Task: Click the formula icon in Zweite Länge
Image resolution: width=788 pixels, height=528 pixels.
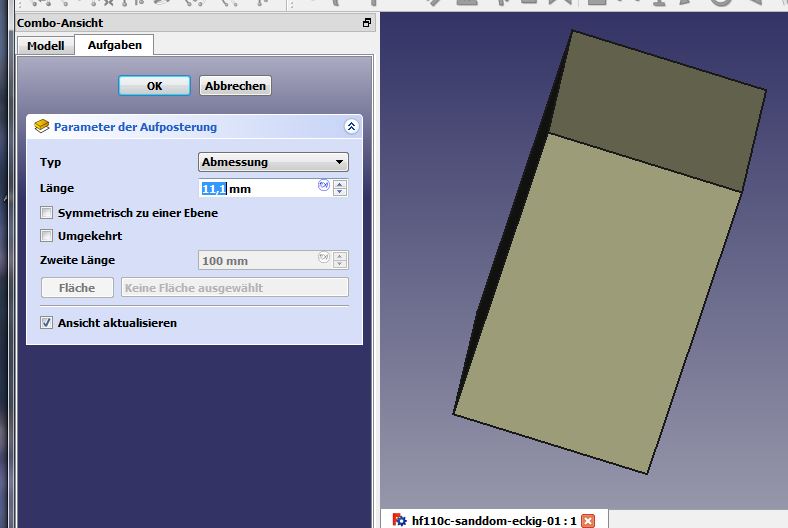Action: coord(323,258)
